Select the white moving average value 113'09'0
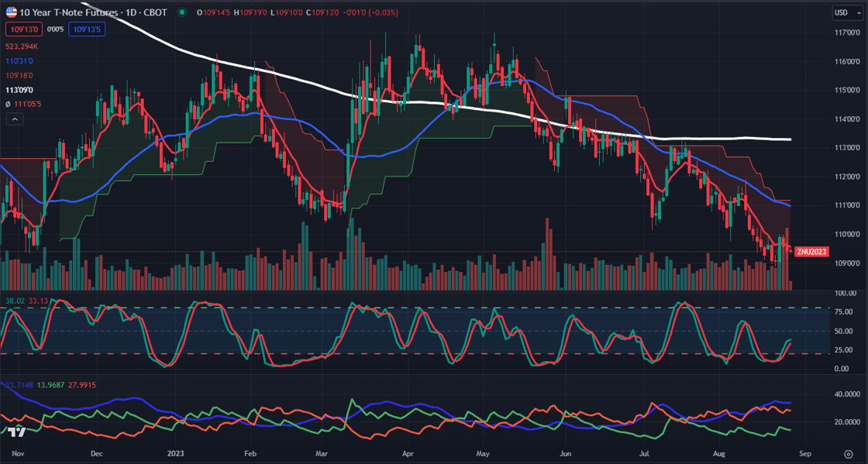Screen dimensions: 868x464 click(x=19, y=90)
